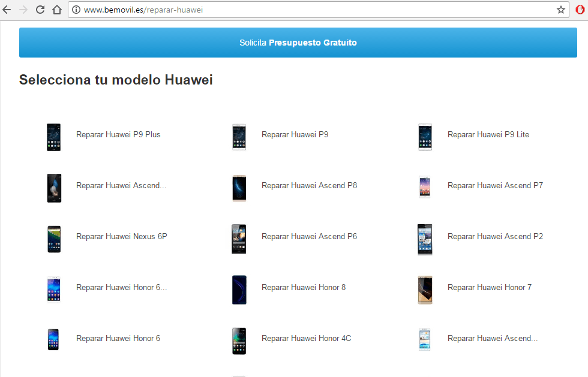
Task: Click Huawei P9 phone thumbnail
Action: (x=239, y=137)
